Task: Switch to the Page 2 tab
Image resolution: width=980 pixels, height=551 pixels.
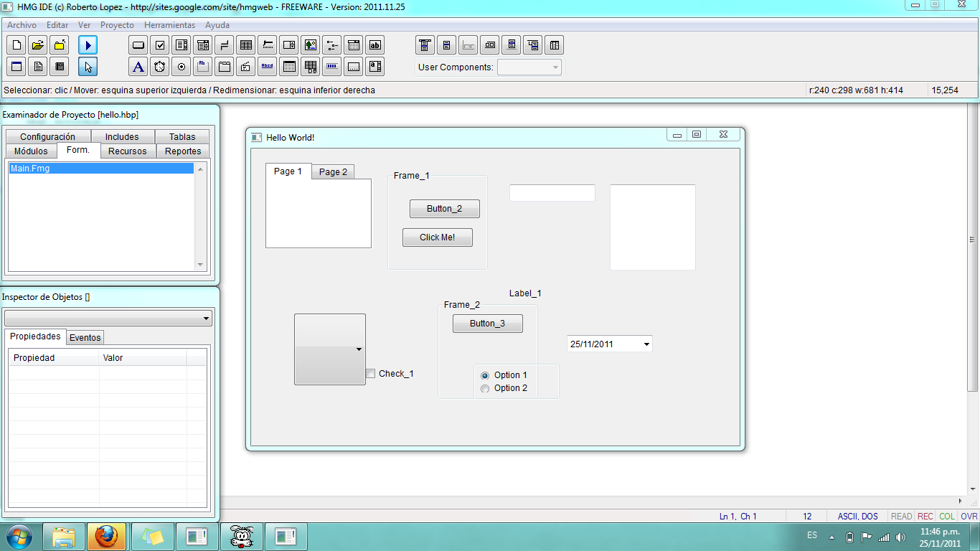Action: 332,171
